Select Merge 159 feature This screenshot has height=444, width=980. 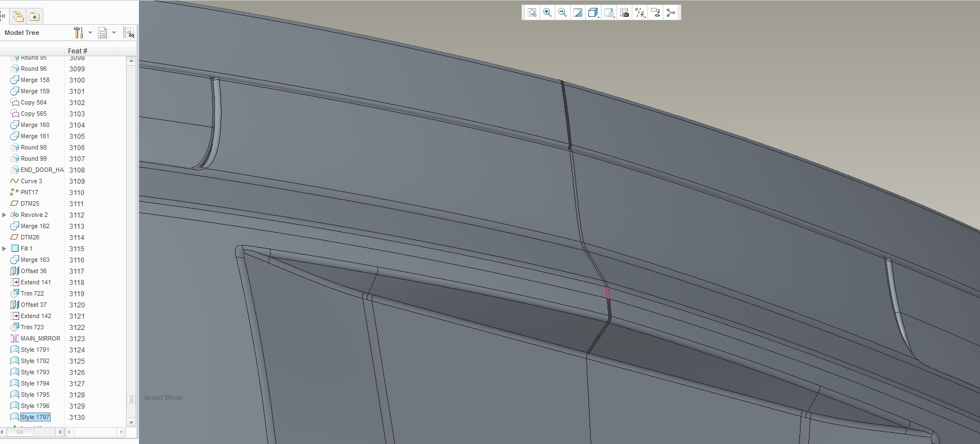pyautogui.click(x=35, y=91)
